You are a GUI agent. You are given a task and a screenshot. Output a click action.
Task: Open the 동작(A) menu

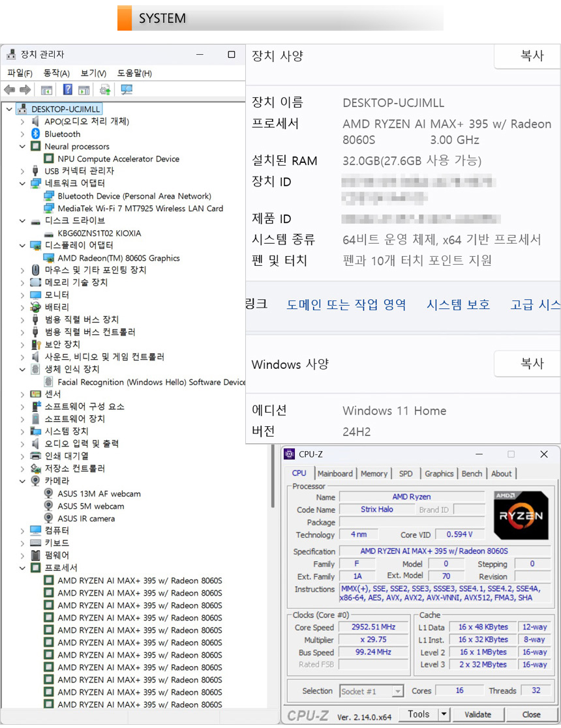[56, 73]
